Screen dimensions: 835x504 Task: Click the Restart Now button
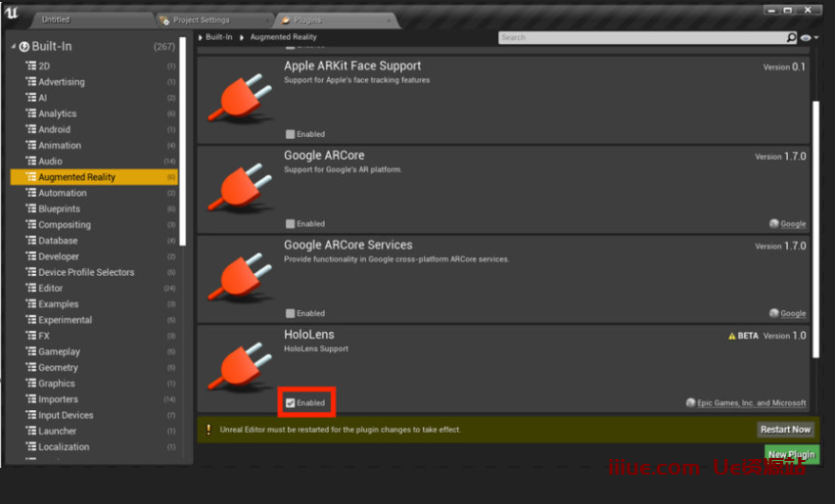[785, 430]
